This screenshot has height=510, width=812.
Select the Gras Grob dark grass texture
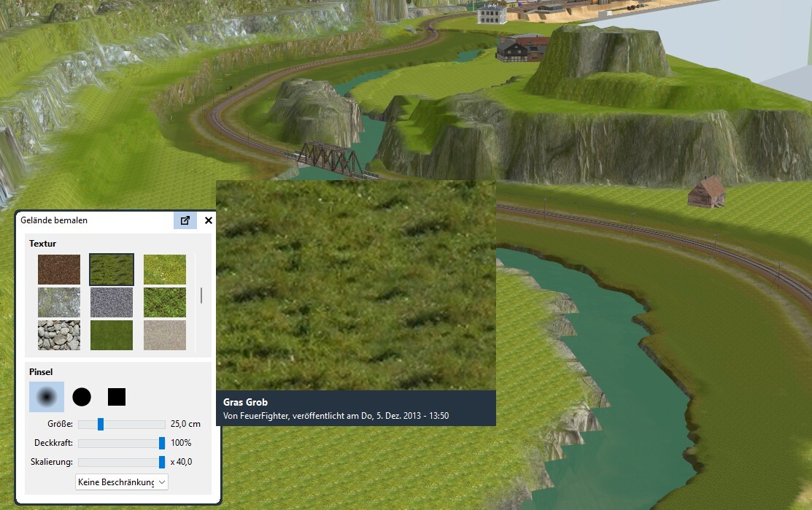point(112,269)
